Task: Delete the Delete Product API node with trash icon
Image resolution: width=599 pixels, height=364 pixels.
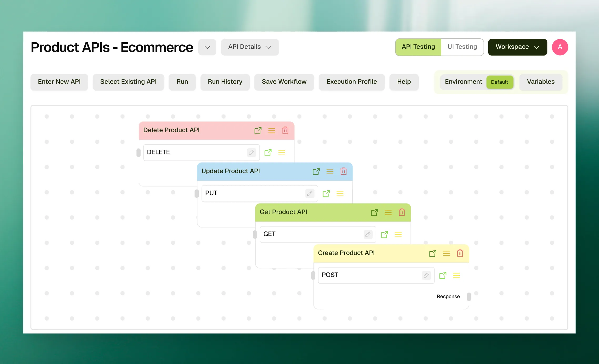Action: (285, 130)
